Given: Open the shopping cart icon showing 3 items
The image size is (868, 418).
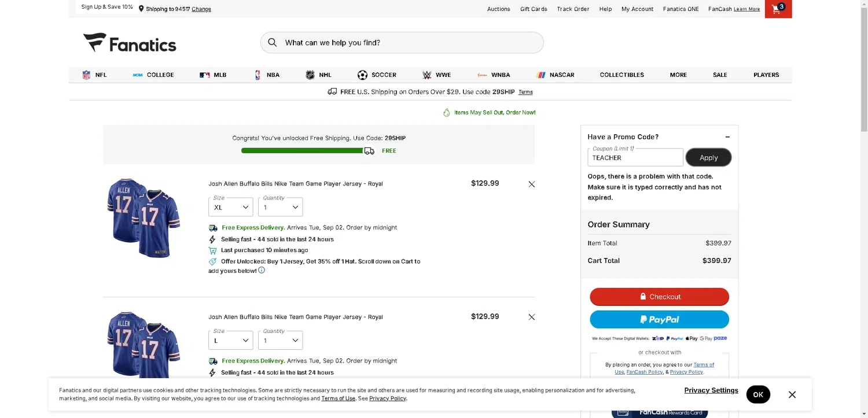Looking at the screenshot, I should (778, 9).
